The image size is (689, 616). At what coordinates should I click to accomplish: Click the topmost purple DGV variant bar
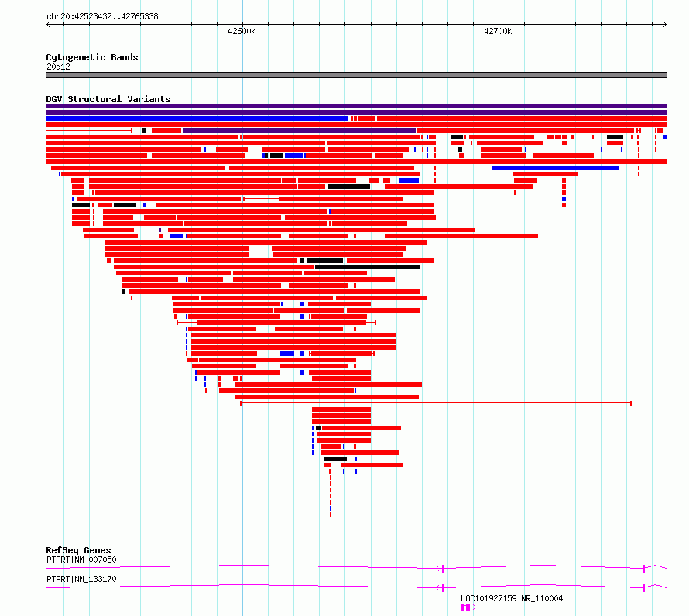(x=356, y=106)
